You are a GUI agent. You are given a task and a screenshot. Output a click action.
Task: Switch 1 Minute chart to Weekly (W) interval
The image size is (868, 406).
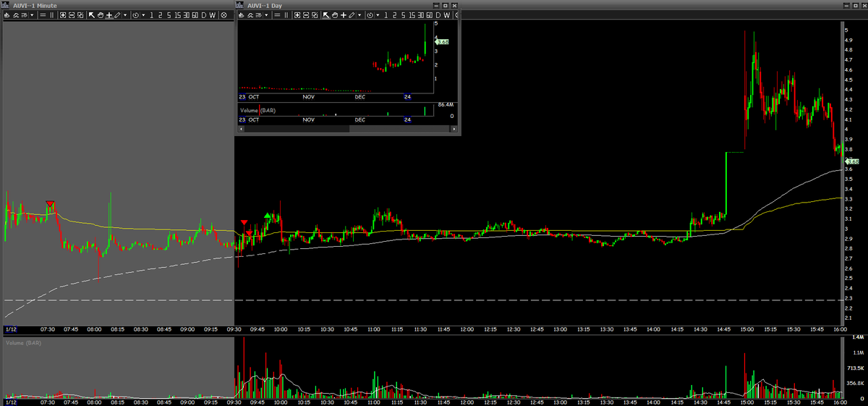(x=213, y=15)
